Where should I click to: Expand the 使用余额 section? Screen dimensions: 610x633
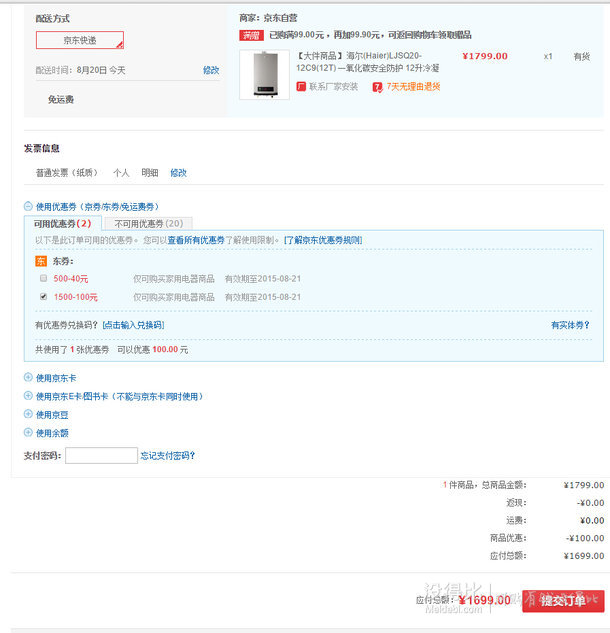pyautogui.click(x=28, y=432)
